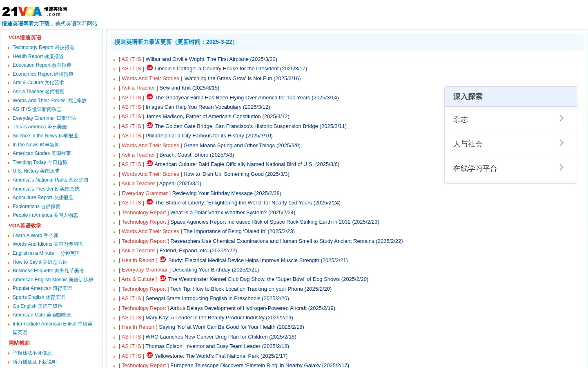
Task: Open Agriculture Report 农业报道 link
Action: [x=43, y=197]
